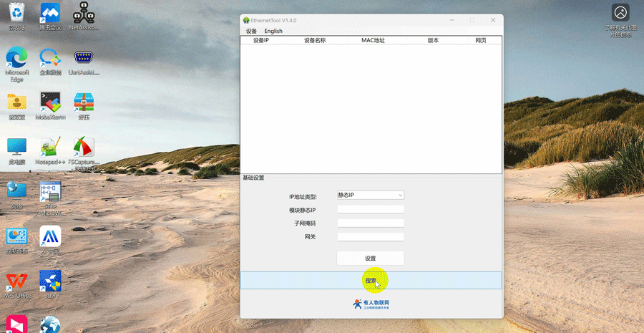Switch language via English menu
This screenshot has width=644, height=333.
click(273, 31)
